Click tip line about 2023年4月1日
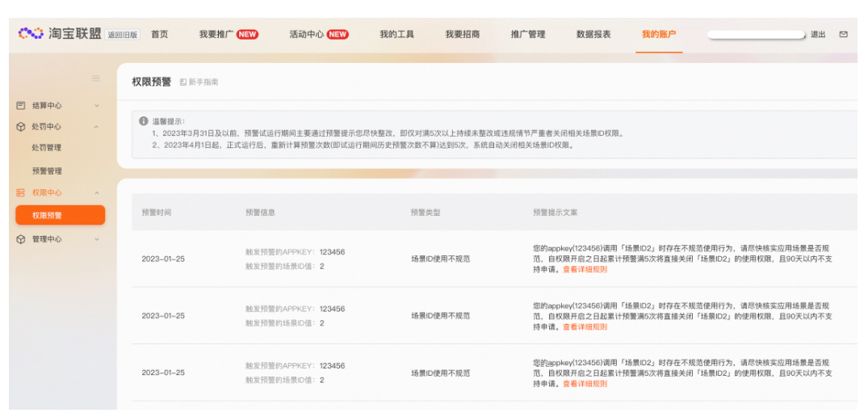Screen dimensions: 868x417 (x=363, y=145)
